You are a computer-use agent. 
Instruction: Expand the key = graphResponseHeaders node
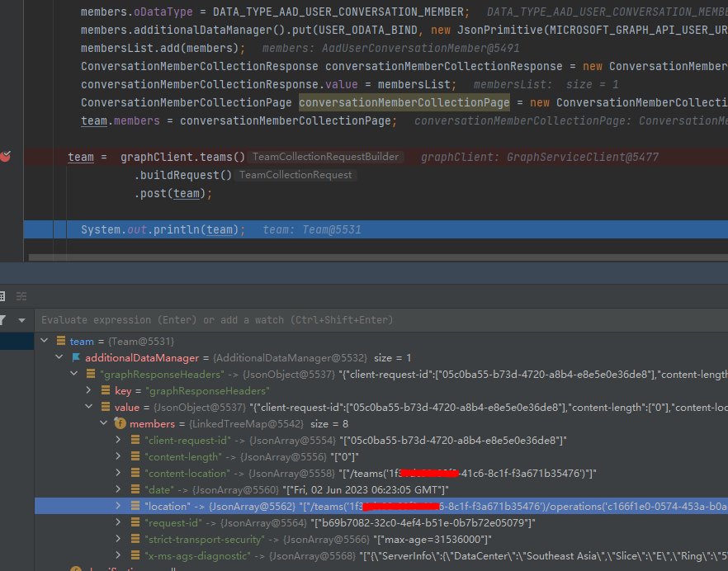(x=88, y=390)
